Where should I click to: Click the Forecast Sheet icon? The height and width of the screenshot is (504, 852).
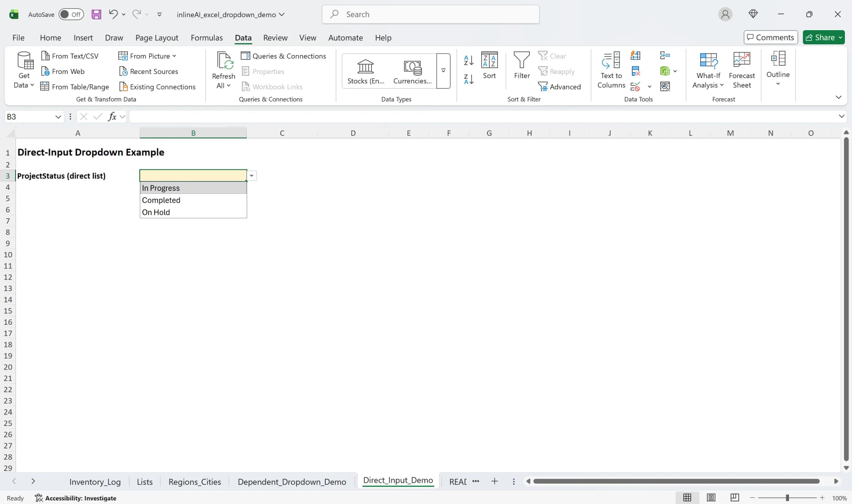point(742,69)
